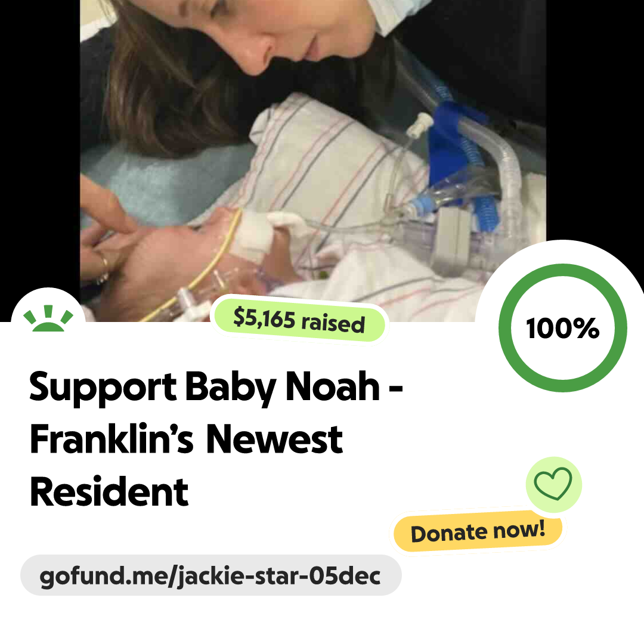Image resolution: width=644 pixels, height=644 pixels.
Task: Open the Support Baby Noah title line
Action: pyautogui.click(x=216, y=388)
